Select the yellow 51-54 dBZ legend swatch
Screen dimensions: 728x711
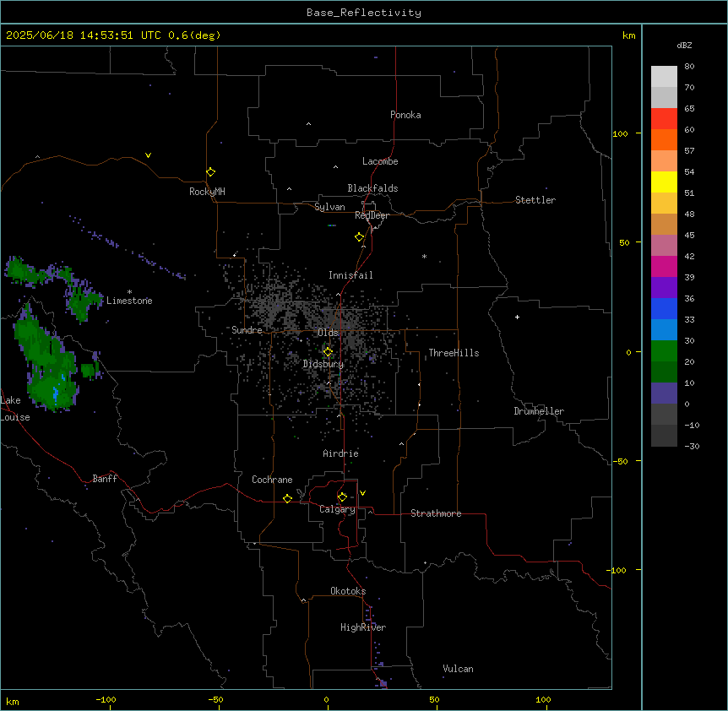[664, 182]
